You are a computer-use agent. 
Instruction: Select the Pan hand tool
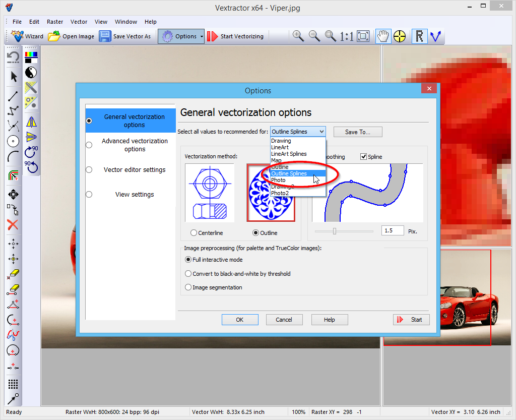(x=383, y=36)
